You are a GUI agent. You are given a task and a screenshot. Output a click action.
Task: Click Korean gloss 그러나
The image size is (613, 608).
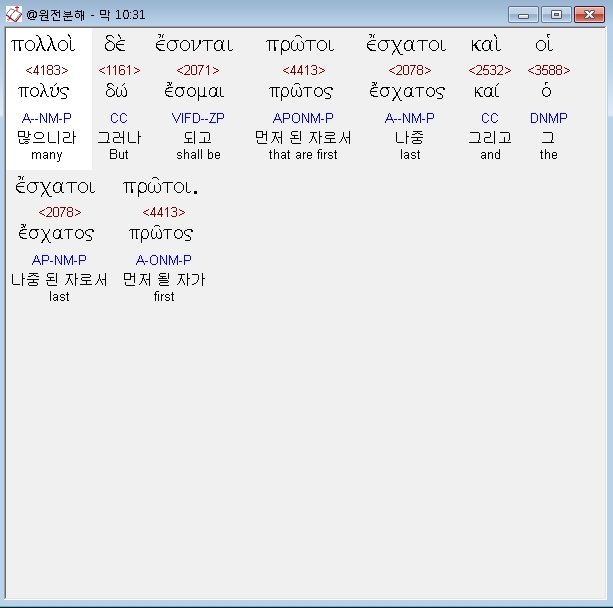(x=119, y=138)
